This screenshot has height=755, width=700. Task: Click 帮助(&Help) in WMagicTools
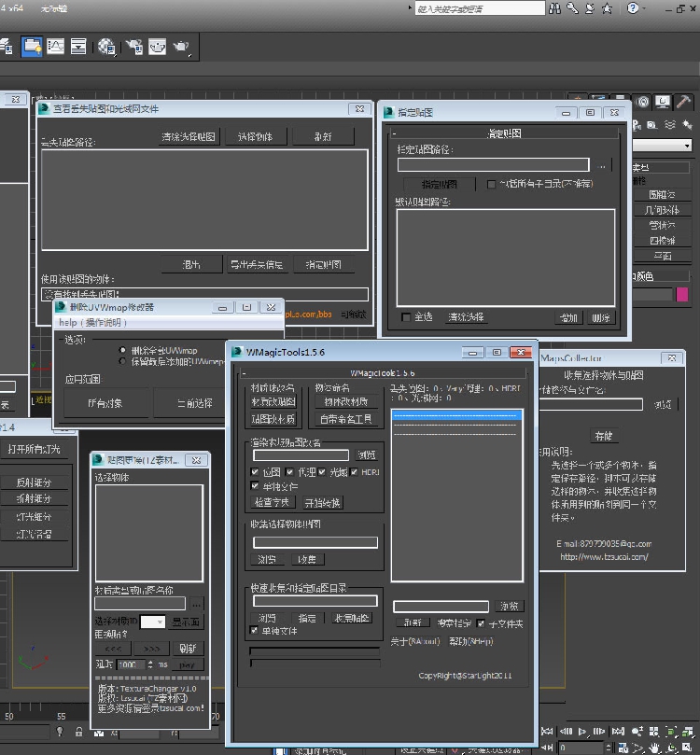click(470, 641)
